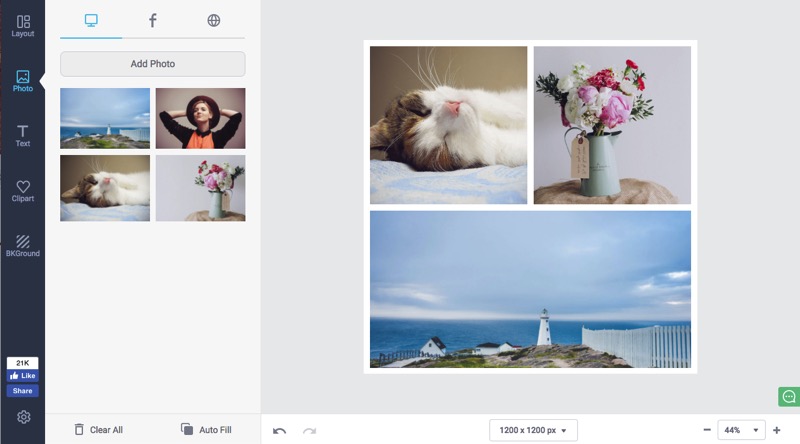800x444 pixels.
Task: Click the 21K like count
Action: click(x=22, y=363)
